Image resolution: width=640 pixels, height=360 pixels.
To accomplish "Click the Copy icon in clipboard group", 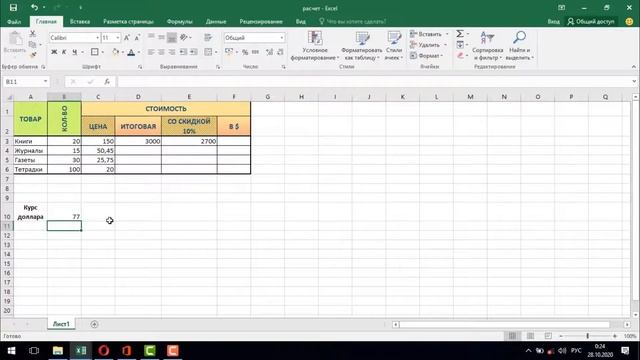I will point(32,44).
